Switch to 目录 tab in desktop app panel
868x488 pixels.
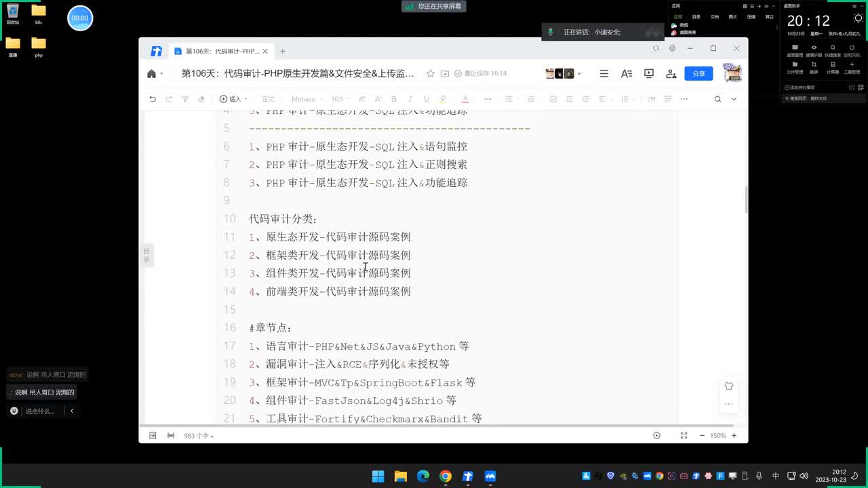click(x=696, y=16)
